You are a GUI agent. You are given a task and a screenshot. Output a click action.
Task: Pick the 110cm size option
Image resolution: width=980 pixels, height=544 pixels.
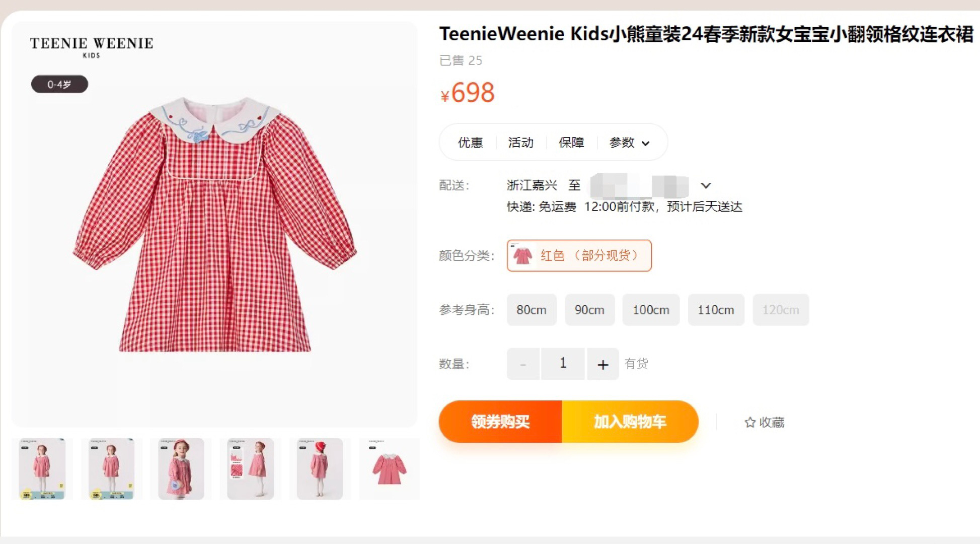(716, 310)
